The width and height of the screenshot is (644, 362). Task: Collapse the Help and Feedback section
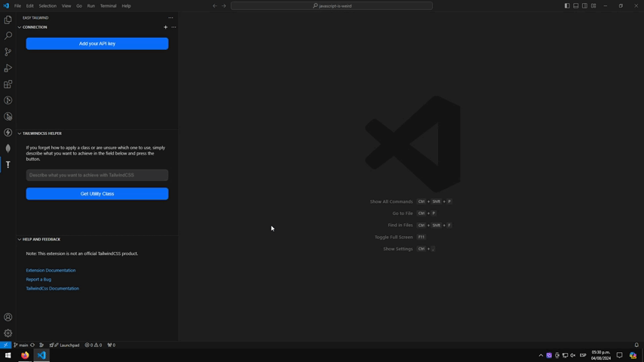pos(20,239)
